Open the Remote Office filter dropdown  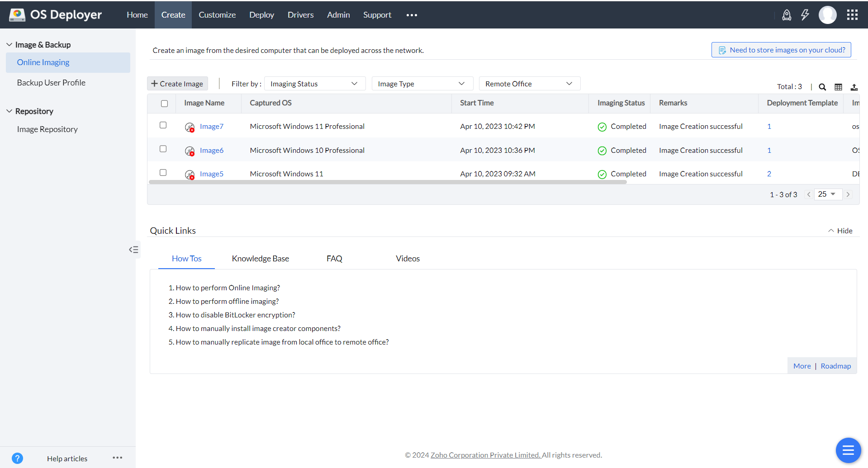point(529,84)
